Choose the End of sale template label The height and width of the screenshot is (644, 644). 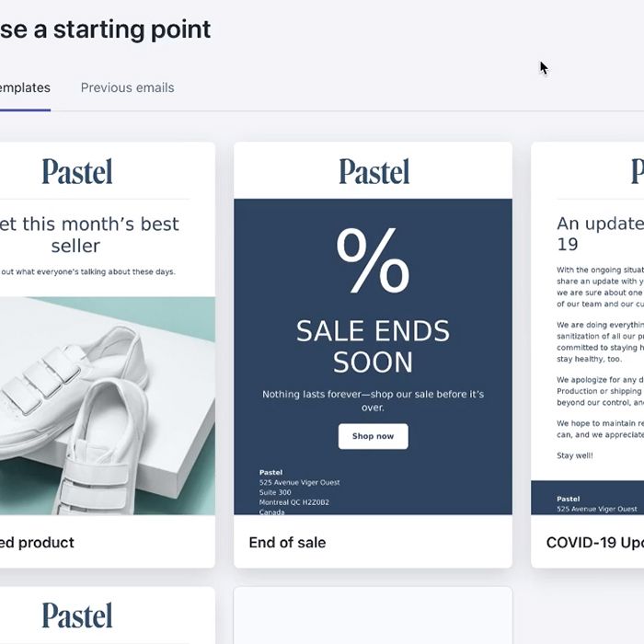(x=287, y=543)
